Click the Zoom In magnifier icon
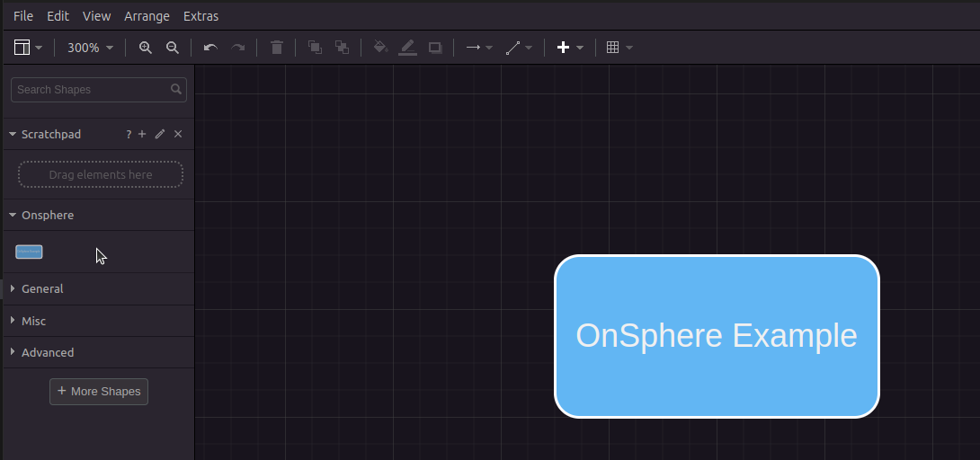 (145, 48)
